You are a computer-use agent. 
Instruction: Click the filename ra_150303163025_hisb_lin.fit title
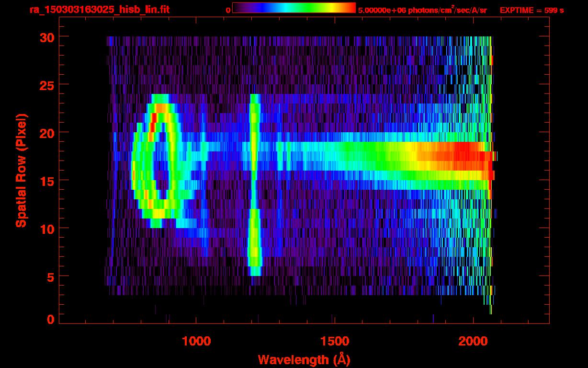[x=99, y=10]
